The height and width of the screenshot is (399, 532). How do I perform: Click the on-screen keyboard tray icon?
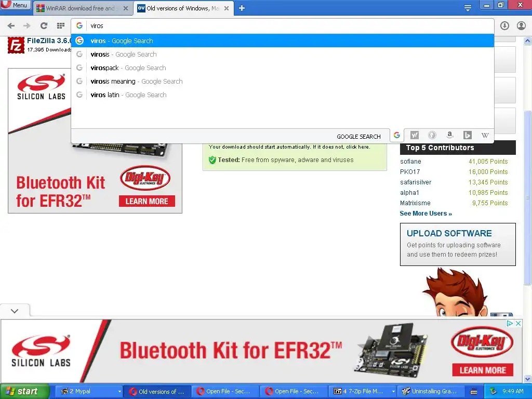point(474,392)
